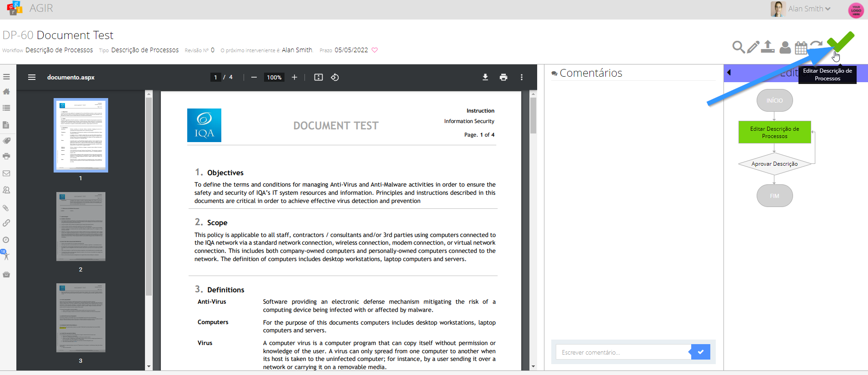Click the DP-60 Document Test title
This screenshot has height=375, width=868.
click(x=58, y=35)
